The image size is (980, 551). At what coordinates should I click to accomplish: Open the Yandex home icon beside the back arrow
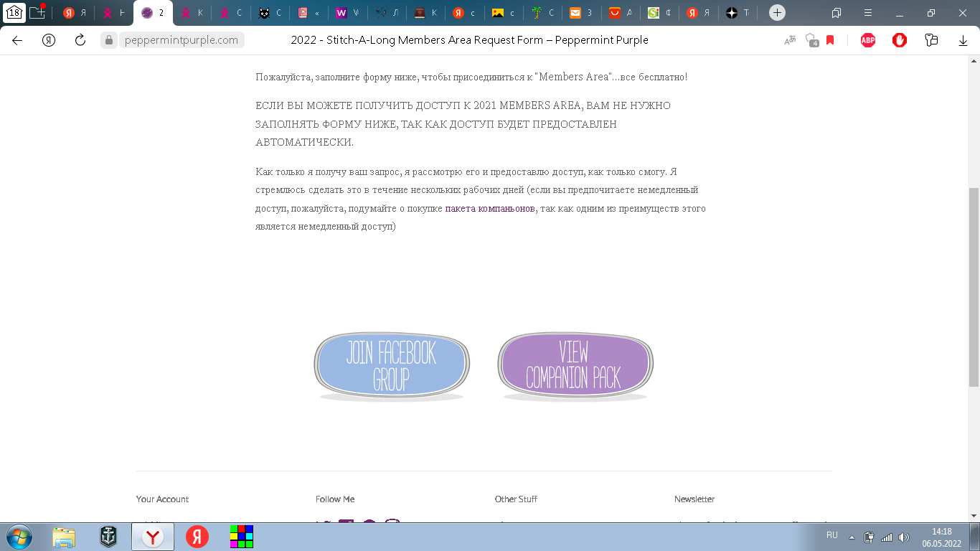49,40
